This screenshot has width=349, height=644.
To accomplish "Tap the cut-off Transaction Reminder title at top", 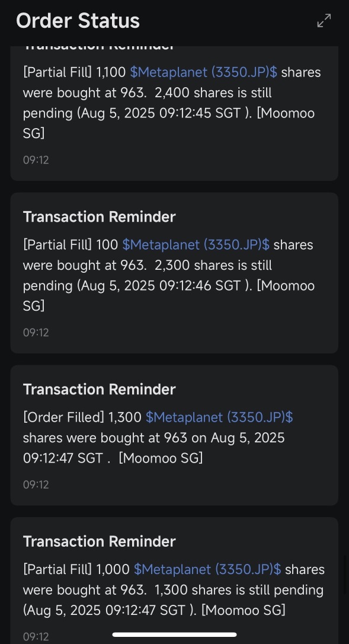I will [100, 49].
